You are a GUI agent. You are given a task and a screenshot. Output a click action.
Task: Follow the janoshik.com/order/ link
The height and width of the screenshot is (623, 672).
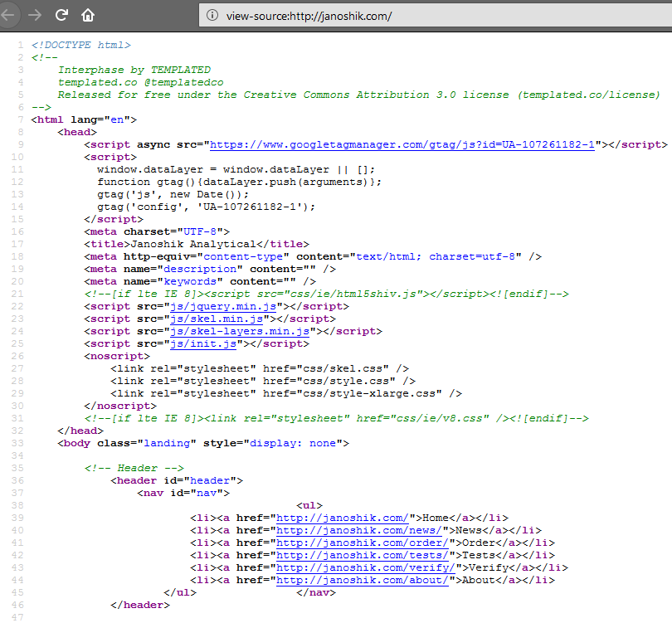click(363, 543)
